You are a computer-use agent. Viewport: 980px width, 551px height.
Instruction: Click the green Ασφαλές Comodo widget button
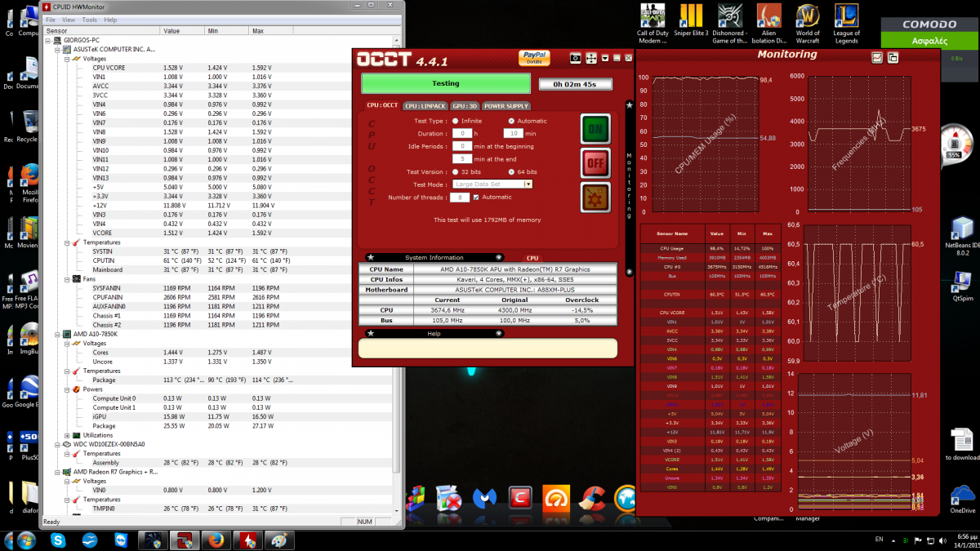[929, 39]
